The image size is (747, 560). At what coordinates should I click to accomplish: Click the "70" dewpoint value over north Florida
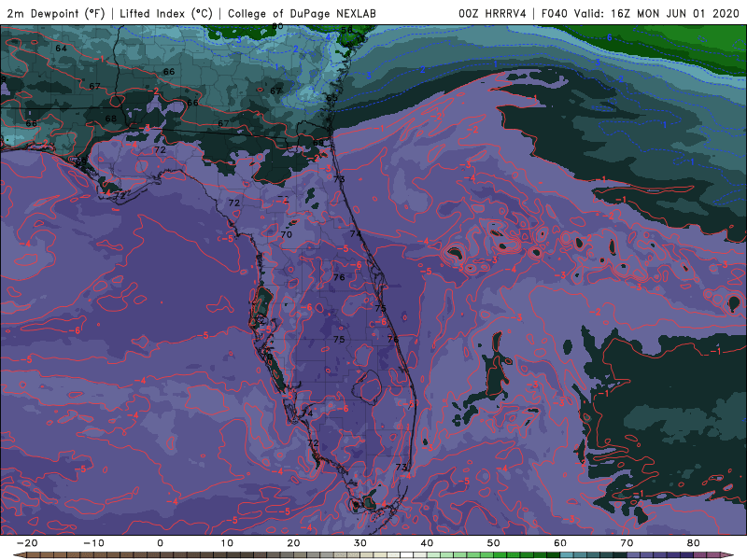click(x=287, y=234)
